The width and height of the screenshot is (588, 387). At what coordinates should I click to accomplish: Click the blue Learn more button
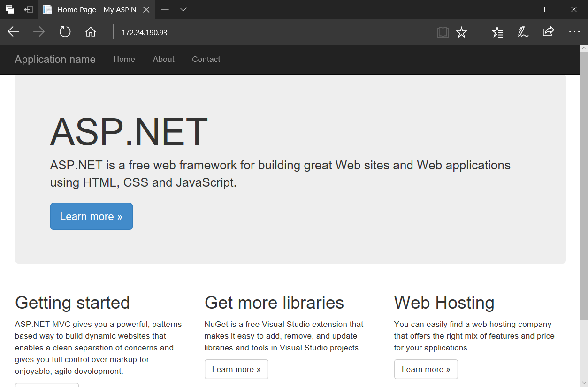(92, 216)
